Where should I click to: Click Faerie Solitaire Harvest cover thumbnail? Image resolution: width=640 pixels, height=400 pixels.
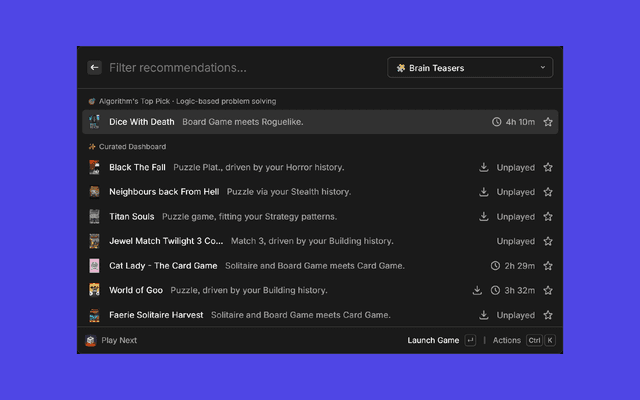point(94,315)
